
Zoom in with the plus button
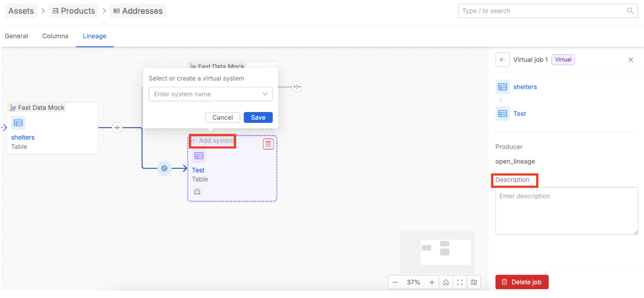(x=432, y=282)
